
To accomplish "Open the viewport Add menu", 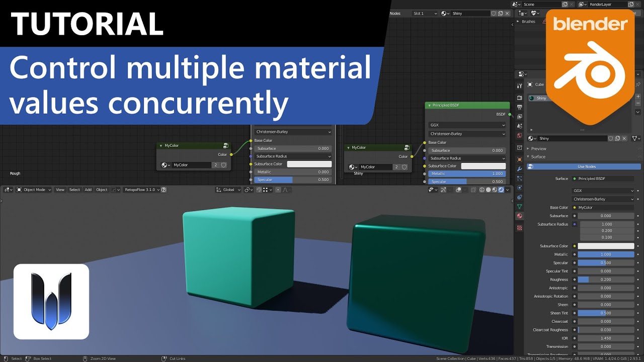I will 88,190.
